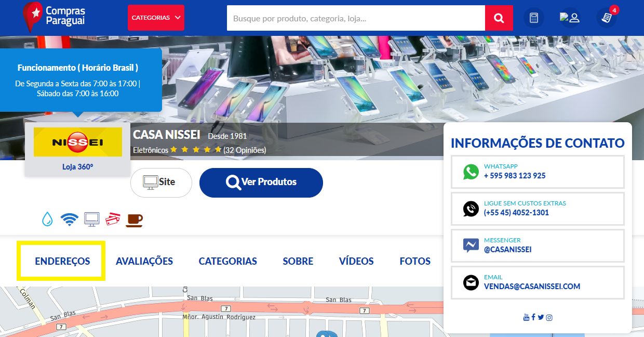Open the shopping list with 4 badge
644x337 pixels.
click(x=606, y=18)
